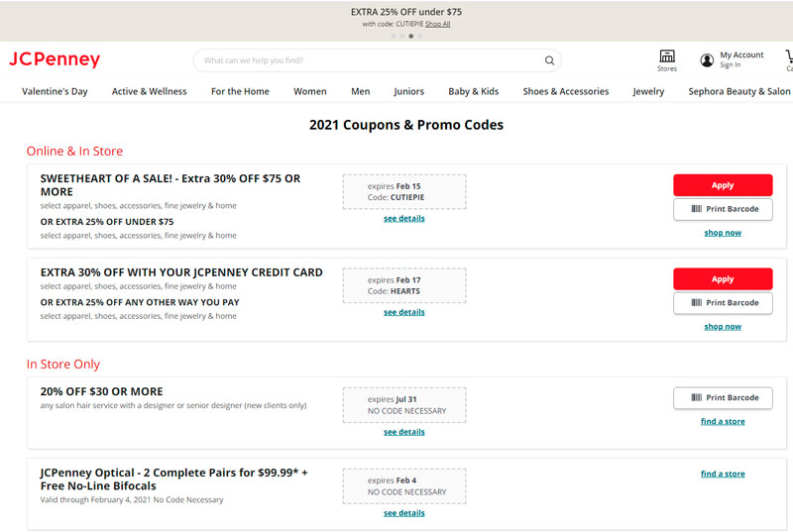Open the Juniors menu
The width and height of the screenshot is (793, 532).
[x=408, y=91]
